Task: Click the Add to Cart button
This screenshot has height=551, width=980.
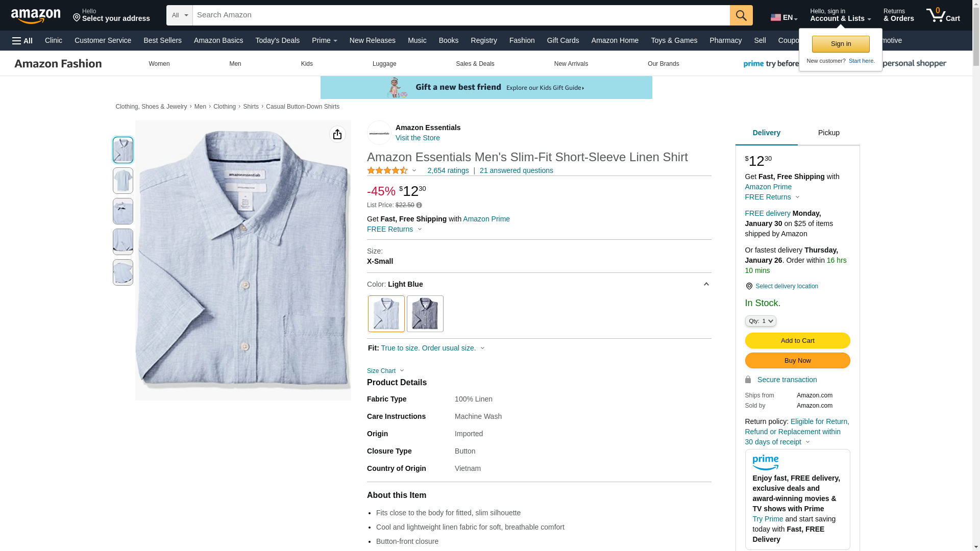Action: (x=797, y=341)
